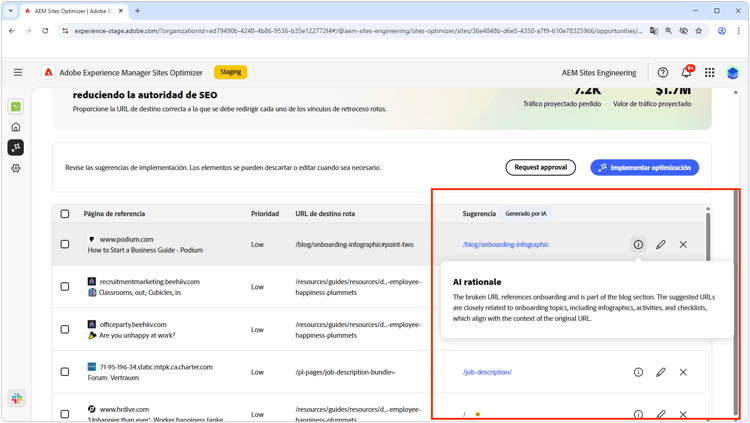The height and width of the screenshot is (423, 750).
Task: Click the translate page icon
Action: click(653, 31)
